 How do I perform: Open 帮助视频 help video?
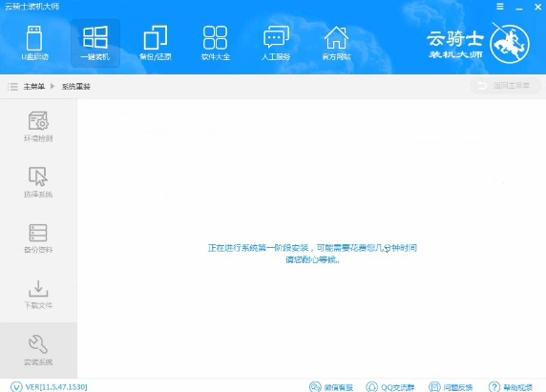511,387
